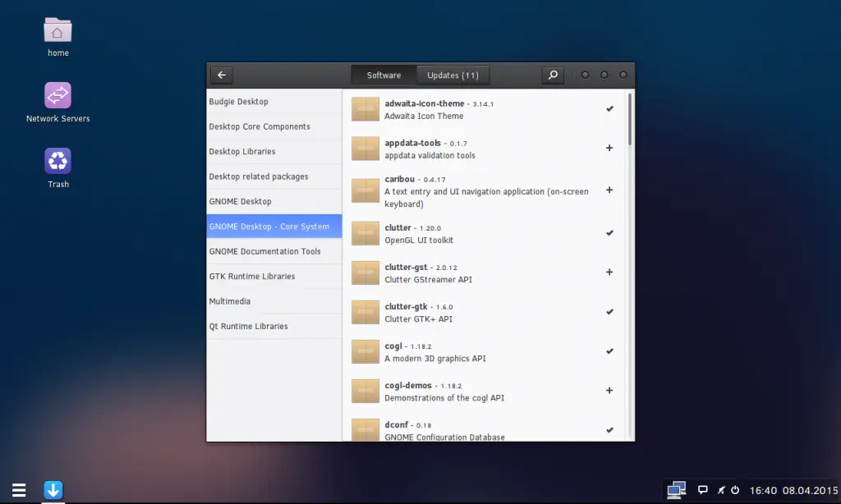Install the caribou on-screen keyboard package
This screenshot has width=841, height=504.
pyautogui.click(x=609, y=190)
